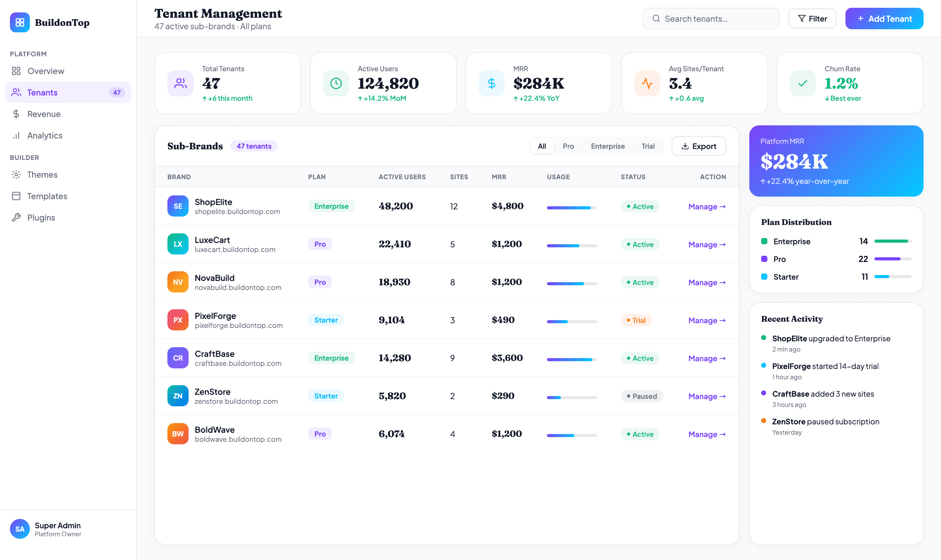Click the Total Tenants users icon
This screenshot has height=560, width=941.
(180, 83)
